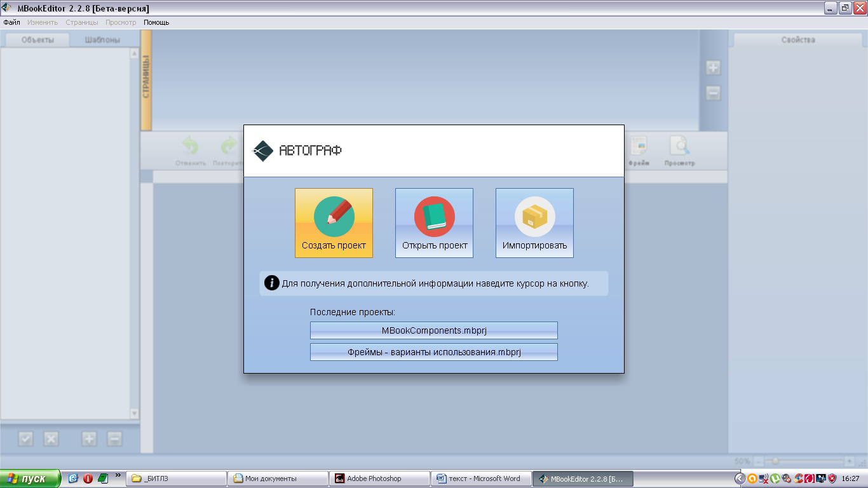Switch to Adobe Photoshop in taskbar
The height and width of the screenshot is (488, 868).
click(x=380, y=478)
